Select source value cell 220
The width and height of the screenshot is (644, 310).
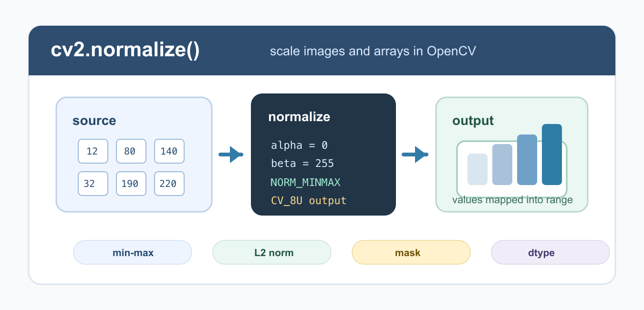click(x=169, y=184)
